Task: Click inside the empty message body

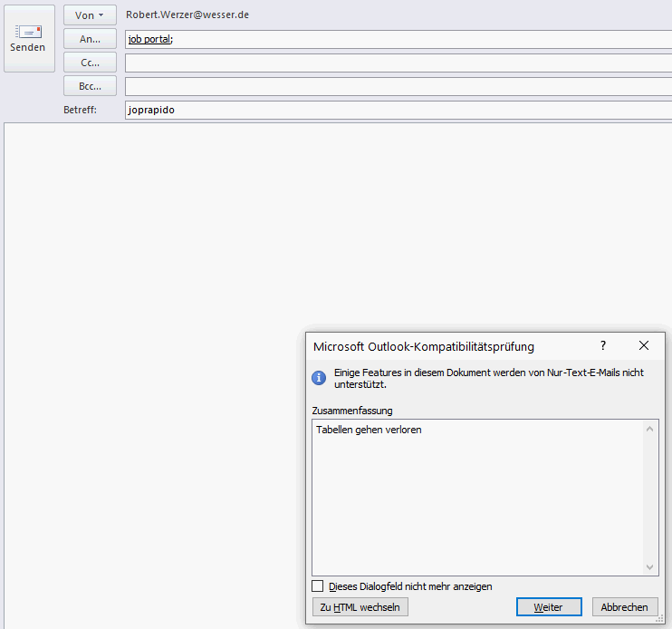Action: click(154, 363)
